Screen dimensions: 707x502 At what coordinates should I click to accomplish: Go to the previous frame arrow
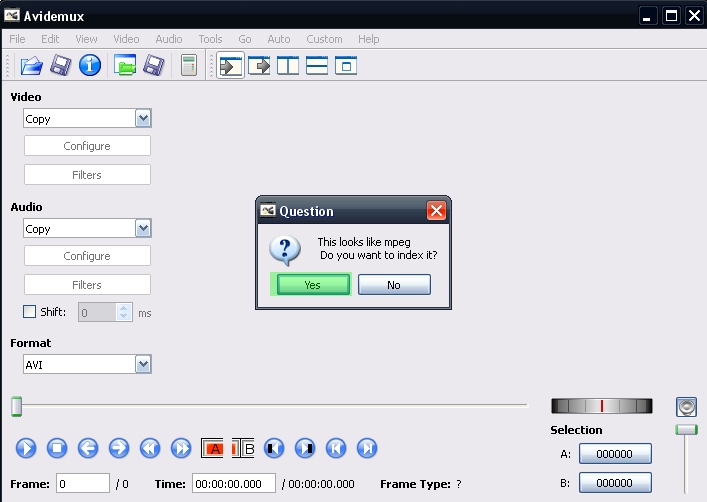pyautogui.click(x=88, y=448)
